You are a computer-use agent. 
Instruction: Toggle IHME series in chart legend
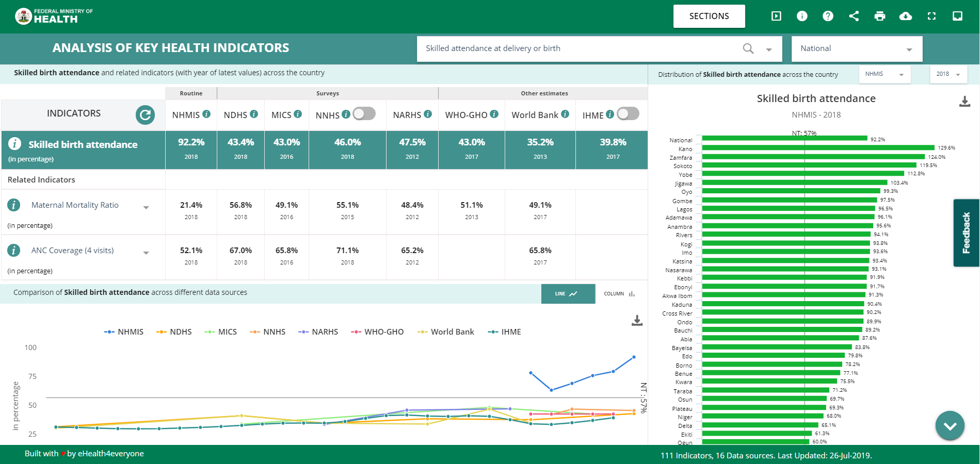coord(504,332)
